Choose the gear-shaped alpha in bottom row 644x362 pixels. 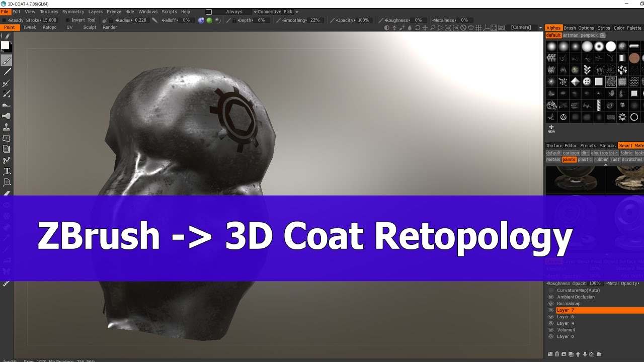pos(622,117)
